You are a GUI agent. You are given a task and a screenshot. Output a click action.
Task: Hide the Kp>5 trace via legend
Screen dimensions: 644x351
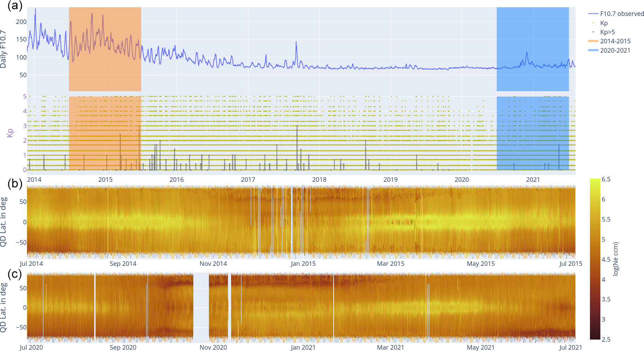tap(607, 32)
